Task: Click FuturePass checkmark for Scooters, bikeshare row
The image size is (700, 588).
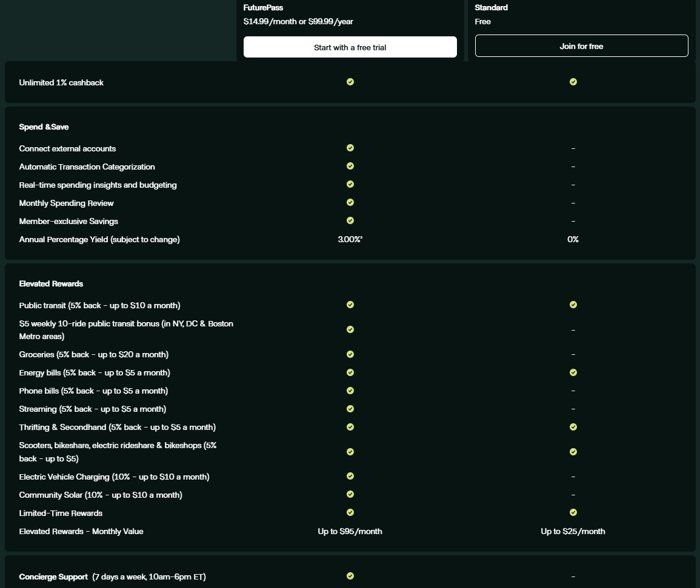Action: (x=350, y=452)
